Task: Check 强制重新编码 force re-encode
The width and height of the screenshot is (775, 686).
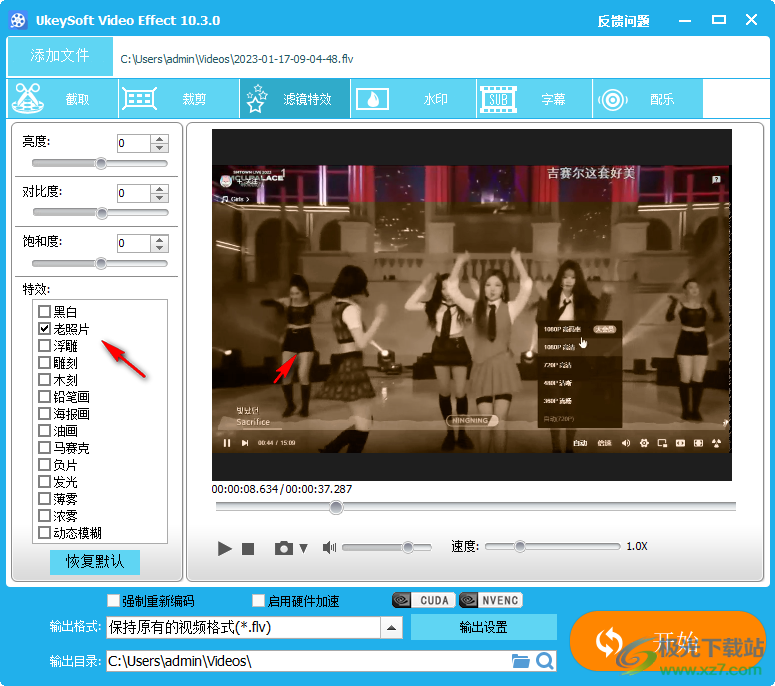Action: click(x=114, y=600)
